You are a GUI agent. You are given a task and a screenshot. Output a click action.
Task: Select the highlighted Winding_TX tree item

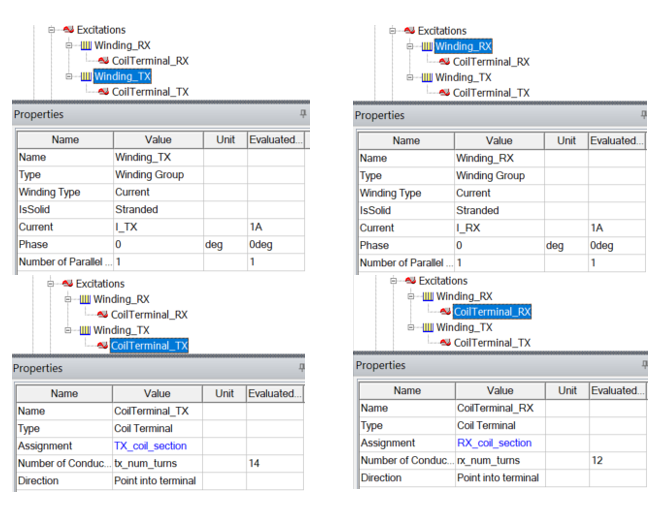coord(122,76)
